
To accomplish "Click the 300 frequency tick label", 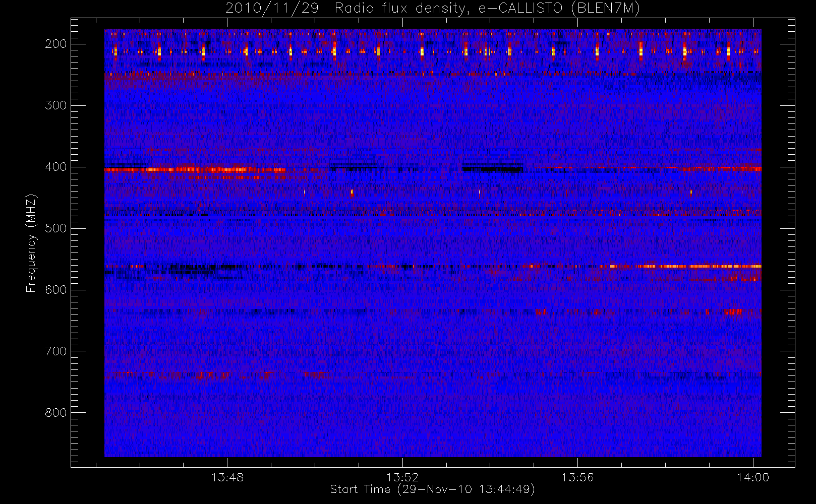I will click(55, 105).
